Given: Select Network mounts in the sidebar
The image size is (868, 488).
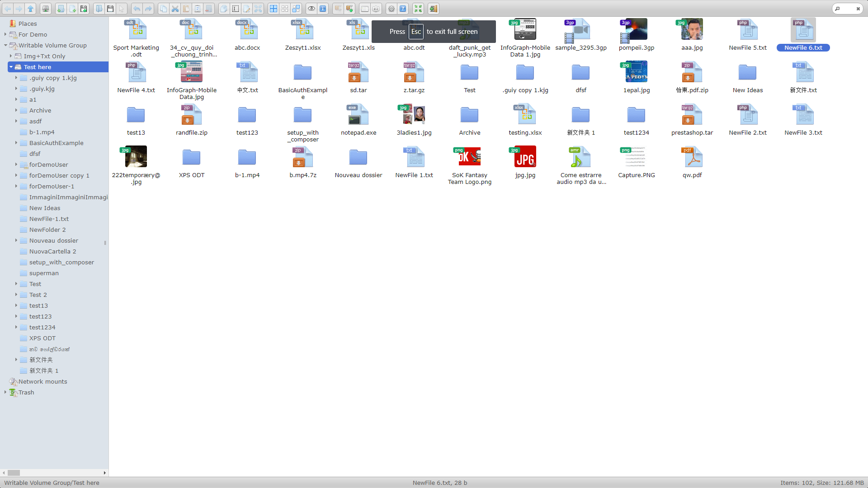Looking at the screenshot, I should (42, 381).
